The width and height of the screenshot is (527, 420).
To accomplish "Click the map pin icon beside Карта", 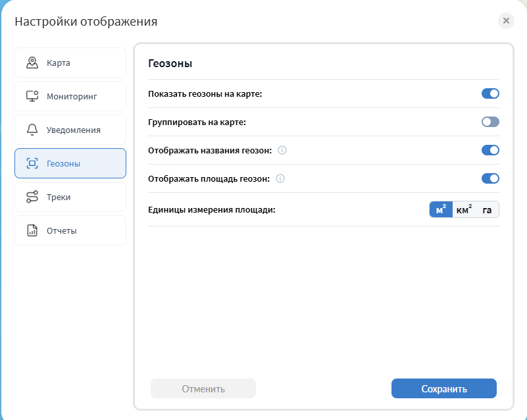I will (x=32, y=63).
